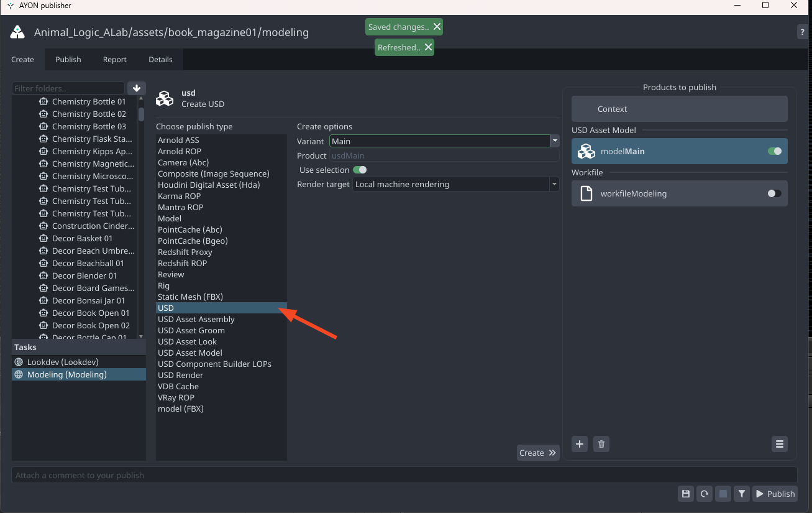Screen dimensions: 812x513
Task: Dismiss the 'Refreshed..' notification
Action: (428, 47)
